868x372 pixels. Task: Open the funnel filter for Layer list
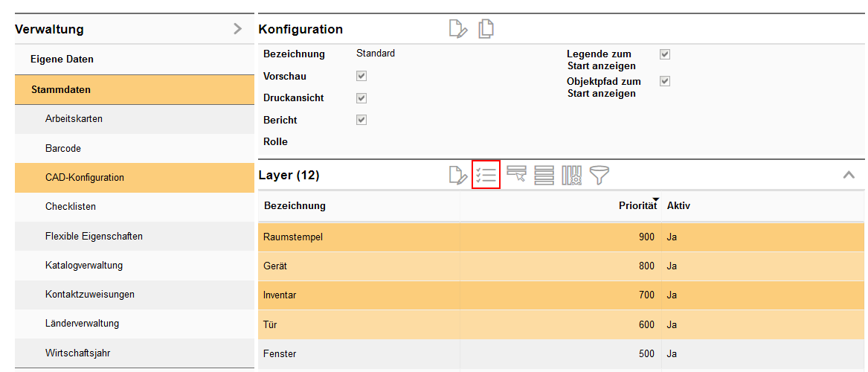(599, 176)
